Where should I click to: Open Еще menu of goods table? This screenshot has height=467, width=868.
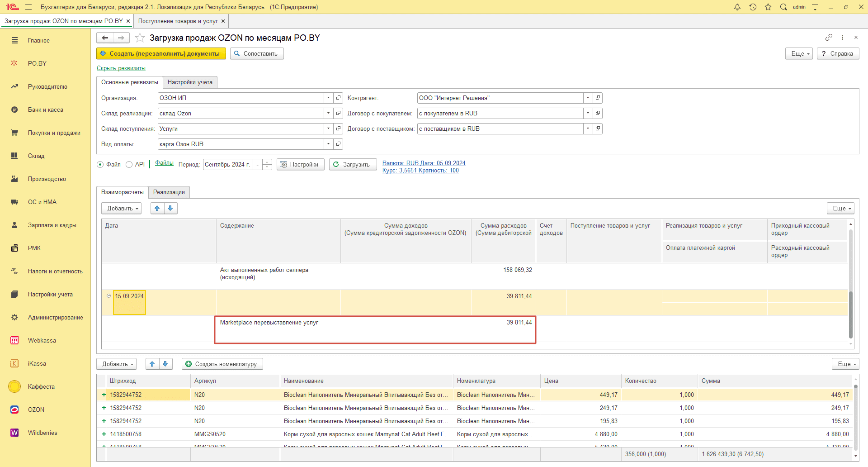tap(845, 364)
